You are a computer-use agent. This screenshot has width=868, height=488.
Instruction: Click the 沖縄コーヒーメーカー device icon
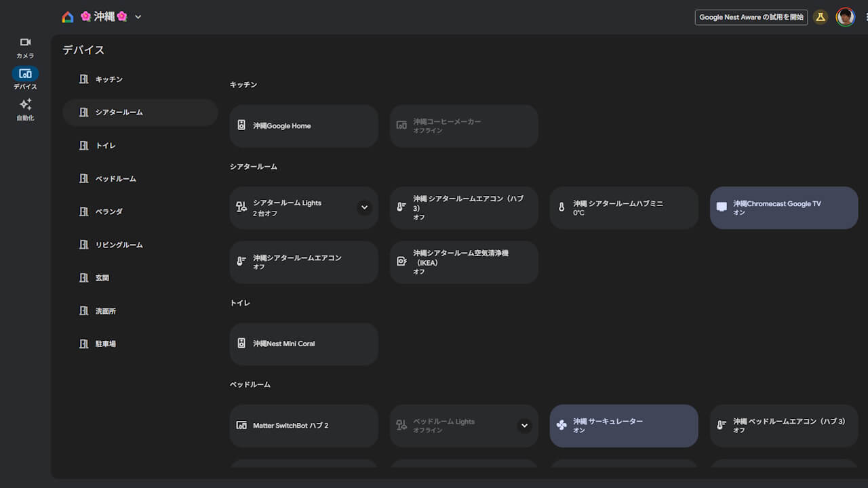click(401, 125)
